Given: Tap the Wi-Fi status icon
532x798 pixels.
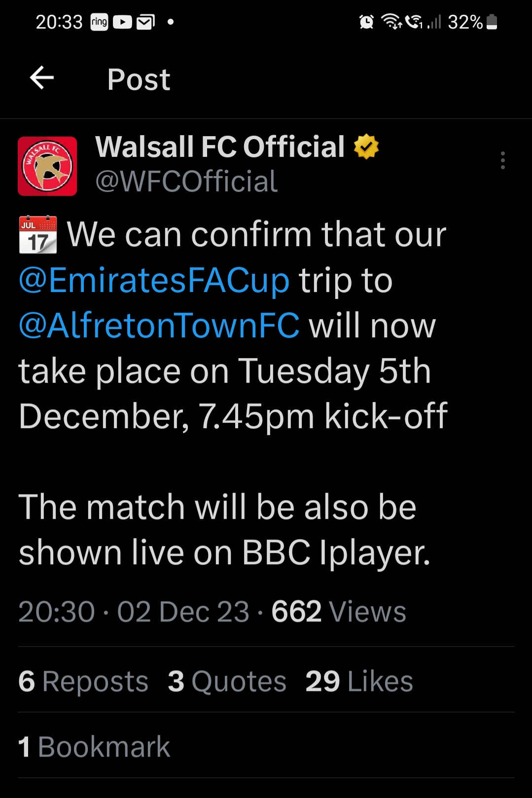Looking at the screenshot, I should (391, 22).
